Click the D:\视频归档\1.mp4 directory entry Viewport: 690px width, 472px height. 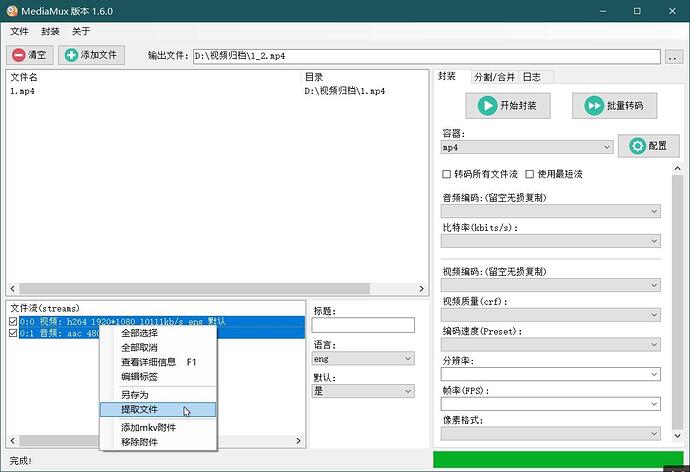pyautogui.click(x=345, y=91)
